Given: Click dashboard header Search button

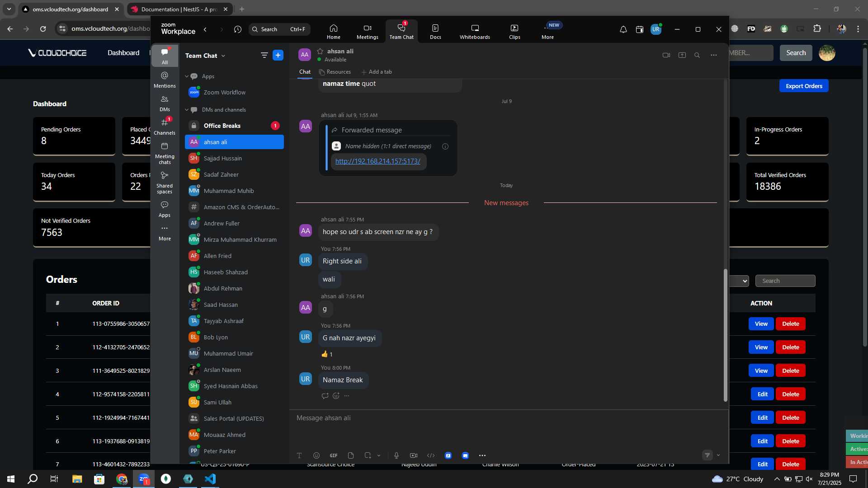Looking at the screenshot, I should click(796, 53).
